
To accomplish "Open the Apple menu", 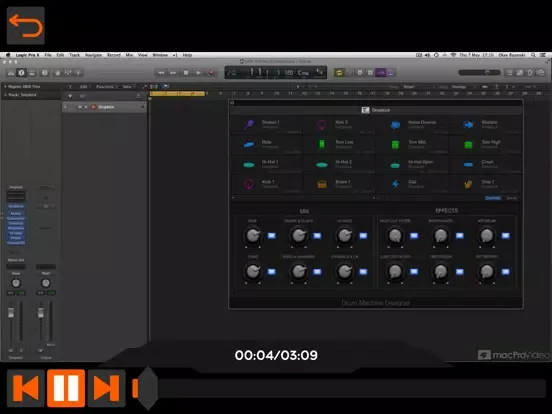I will pos(8,55).
